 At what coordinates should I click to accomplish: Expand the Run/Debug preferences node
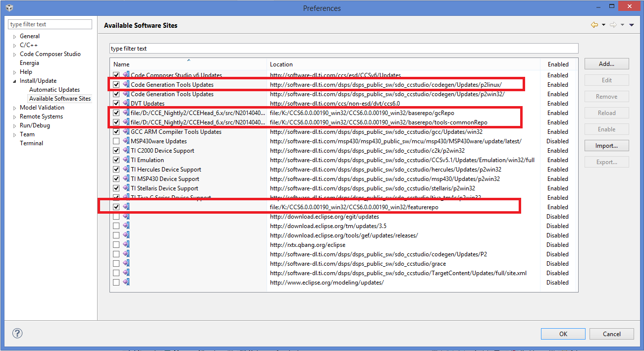coord(14,125)
